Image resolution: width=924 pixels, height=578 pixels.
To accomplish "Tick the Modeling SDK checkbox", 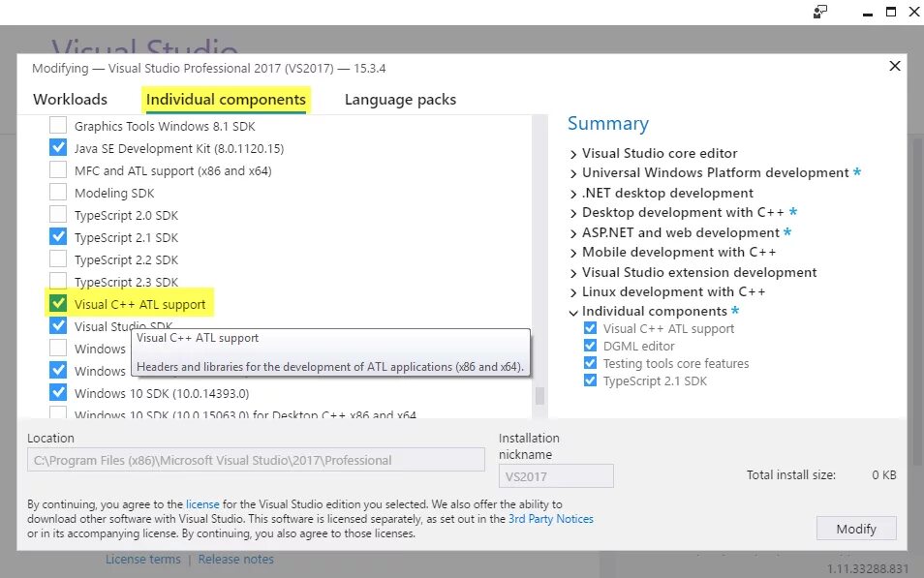I will (58, 192).
